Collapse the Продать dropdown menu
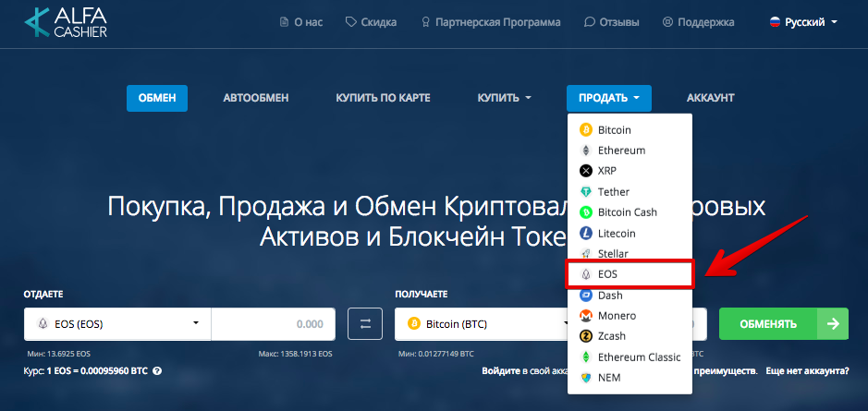This screenshot has height=411, width=868. click(x=609, y=98)
